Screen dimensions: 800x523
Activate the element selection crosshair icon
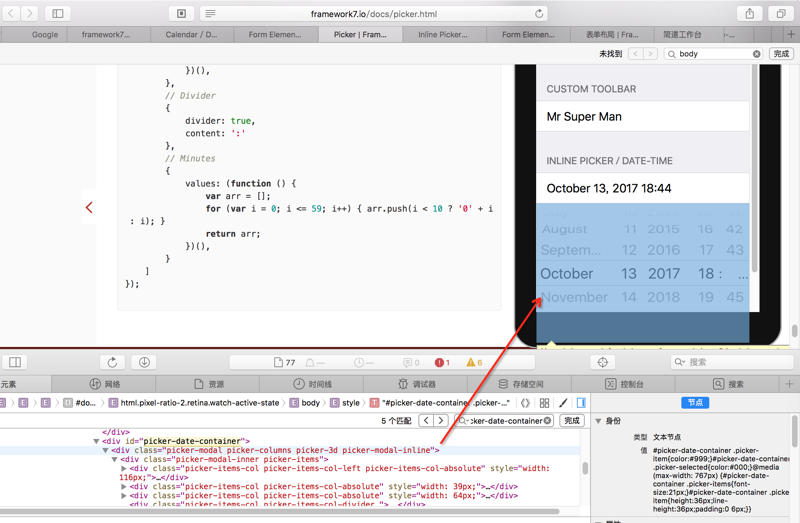pos(603,362)
